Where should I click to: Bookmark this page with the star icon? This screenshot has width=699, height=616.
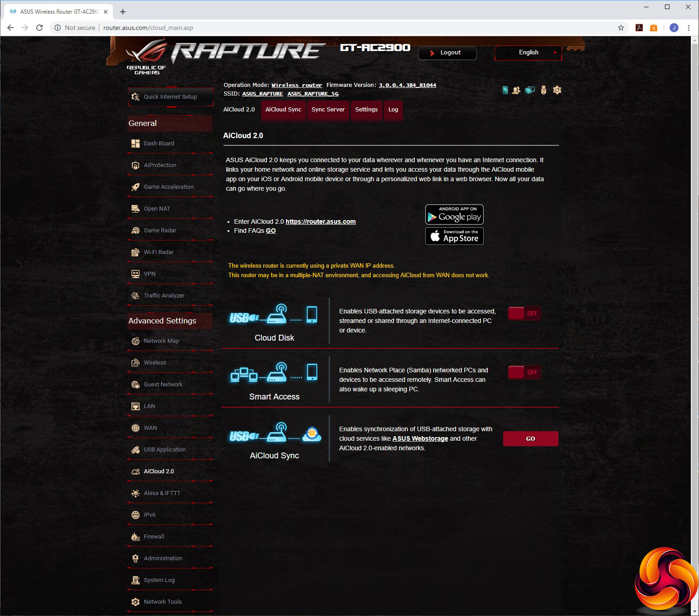click(x=621, y=28)
